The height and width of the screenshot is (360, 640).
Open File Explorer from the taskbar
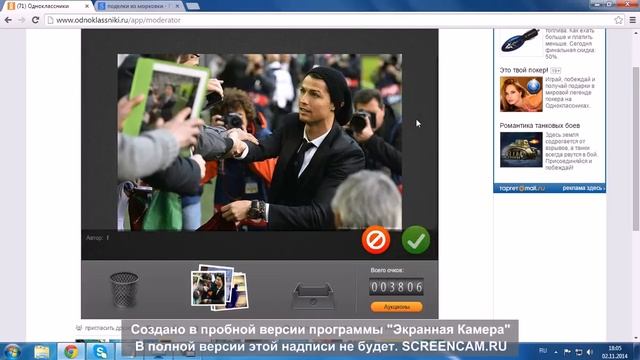pyautogui.click(x=42, y=351)
